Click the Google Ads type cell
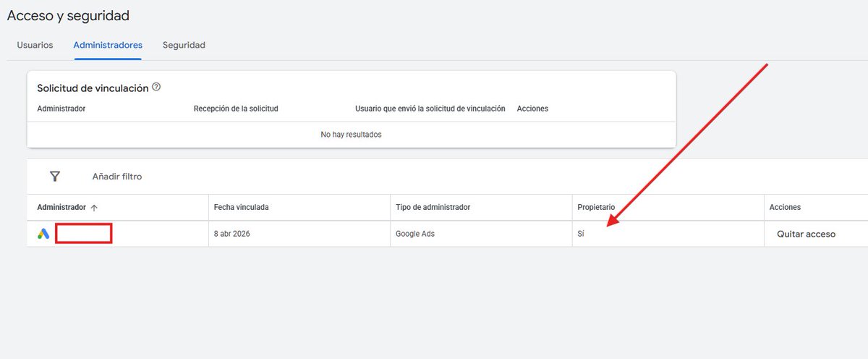Viewport: 868px width, 359px height. pos(415,235)
